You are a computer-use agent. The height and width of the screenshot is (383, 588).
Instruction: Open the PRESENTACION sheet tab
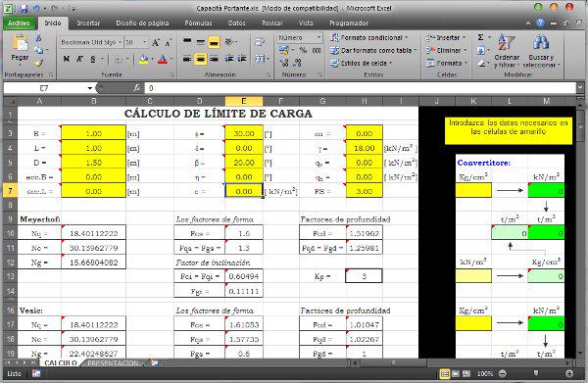pos(113,362)
